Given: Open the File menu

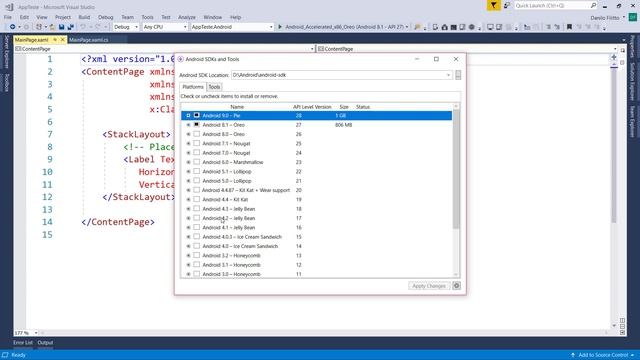Looking at the screenshot, I should [8, 17].
